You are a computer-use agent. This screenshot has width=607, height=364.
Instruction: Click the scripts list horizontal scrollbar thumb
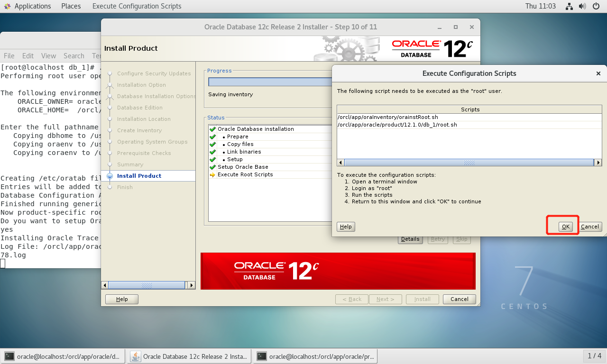click(469, 163)
